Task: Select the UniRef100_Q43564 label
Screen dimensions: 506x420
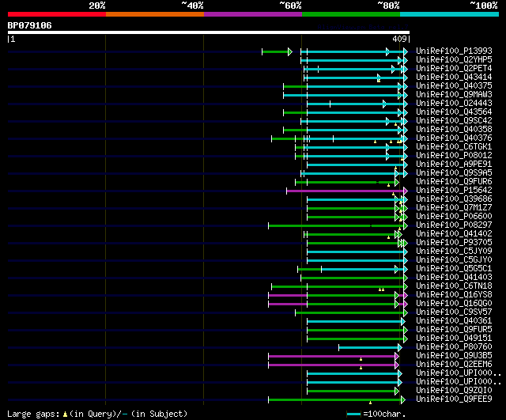Action: [x=454, y=112]
